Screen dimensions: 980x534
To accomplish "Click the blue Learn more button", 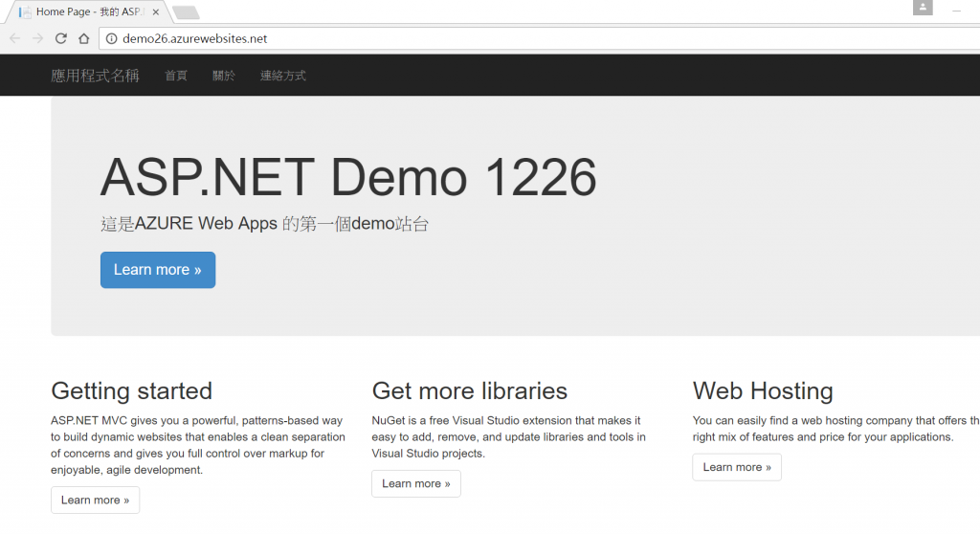I will point(158,270).
